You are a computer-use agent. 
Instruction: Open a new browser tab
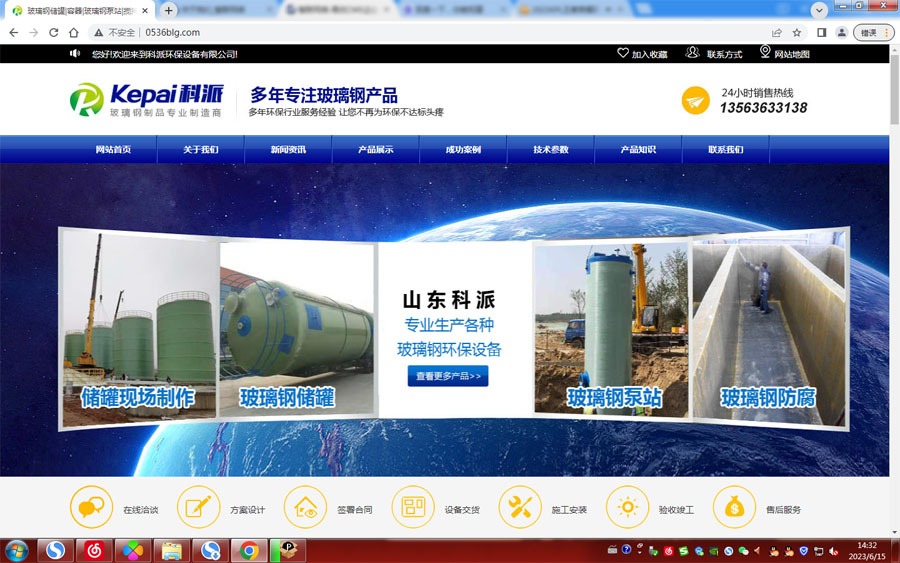click(169, 10)
